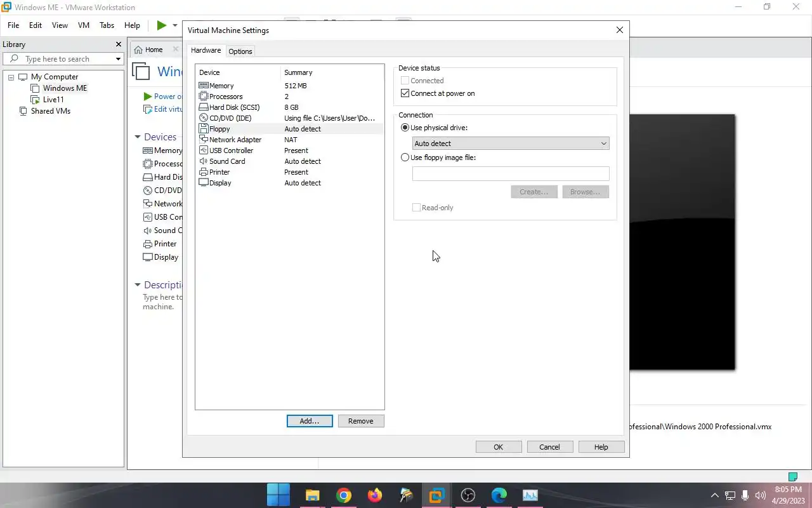Select the Display monitor icon in settings list
The height and width of the screenshot is (508, 812).
point(204,183)
